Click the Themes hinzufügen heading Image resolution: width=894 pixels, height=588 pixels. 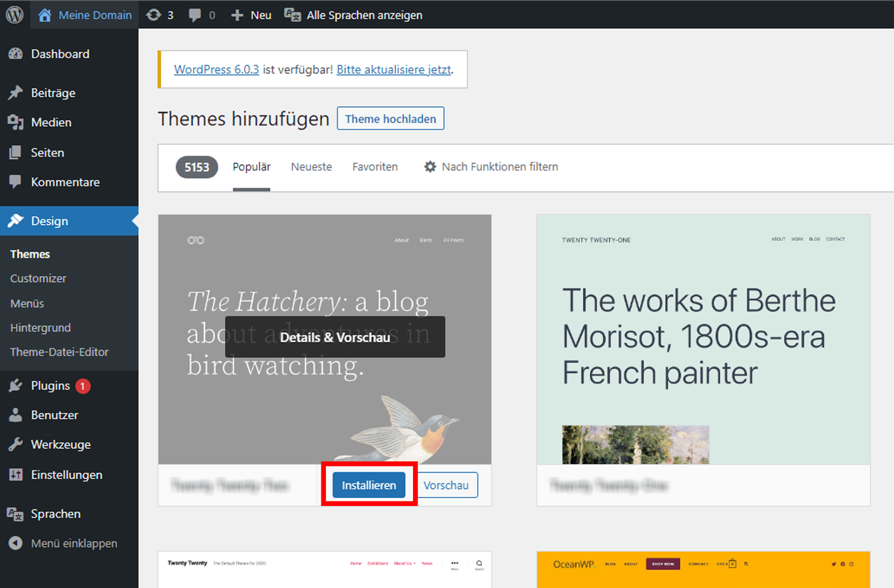pyautogui.click(x=243, y=119)
